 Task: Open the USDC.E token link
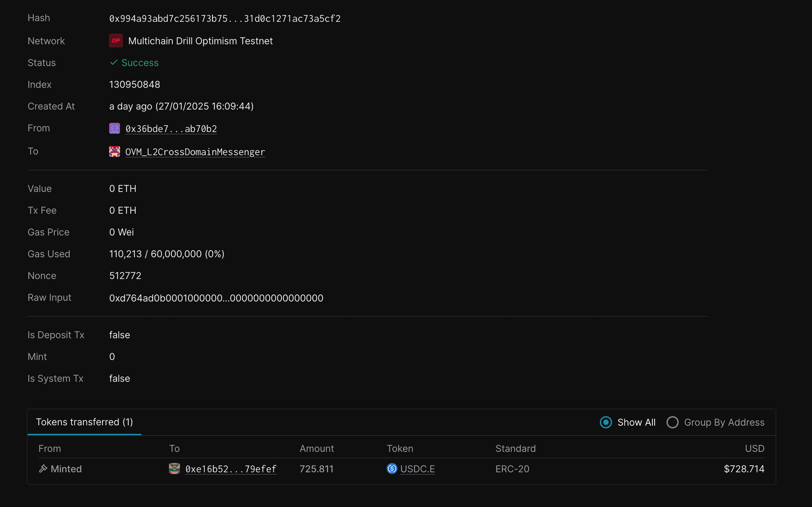point(417,469)
